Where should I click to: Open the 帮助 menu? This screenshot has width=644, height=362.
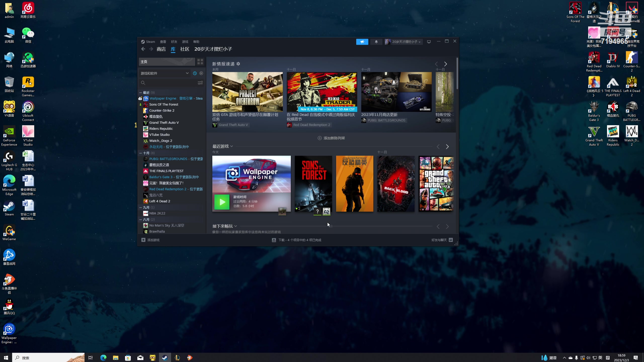coord(196,42)
